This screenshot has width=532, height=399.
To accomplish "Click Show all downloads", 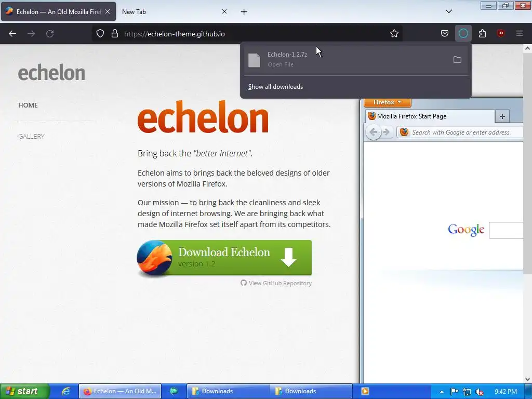I will (275, 87).
